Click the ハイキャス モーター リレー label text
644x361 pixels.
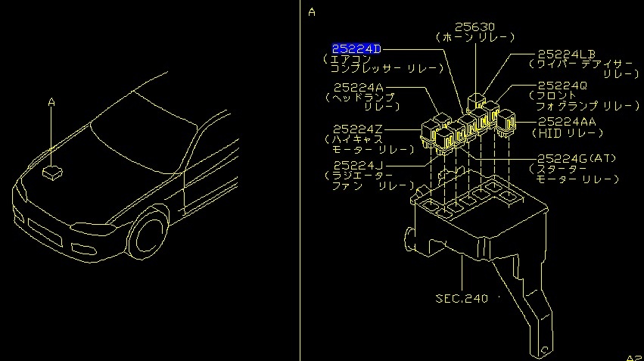(369, 145)
